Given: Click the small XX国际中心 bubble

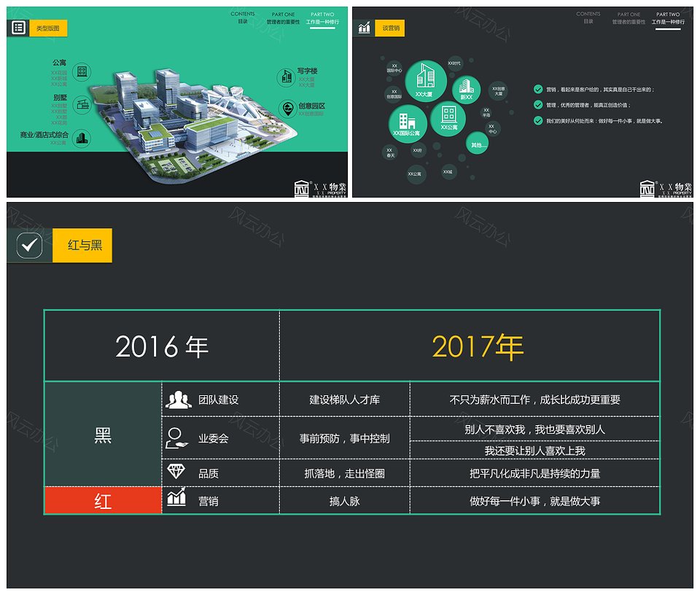Looking at the screenshot, I should [x=394, y=69].
